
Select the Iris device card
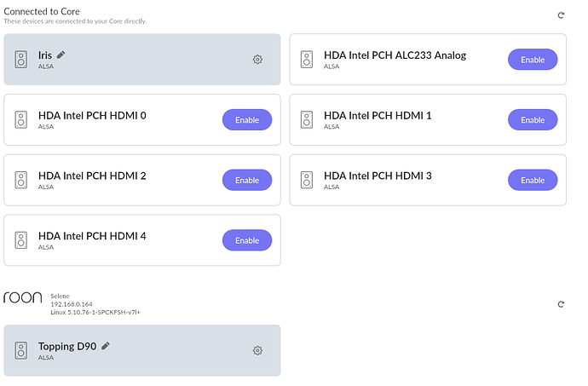pos(142,60)
